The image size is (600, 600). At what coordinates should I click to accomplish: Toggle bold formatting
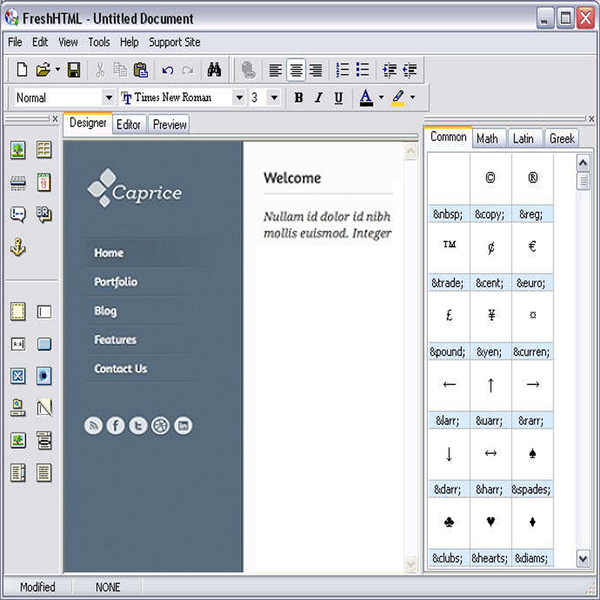299,98
